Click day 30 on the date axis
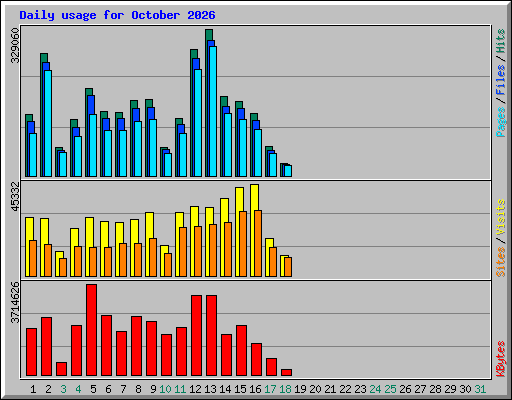This screenshot has width=512, height=400. 465,389
